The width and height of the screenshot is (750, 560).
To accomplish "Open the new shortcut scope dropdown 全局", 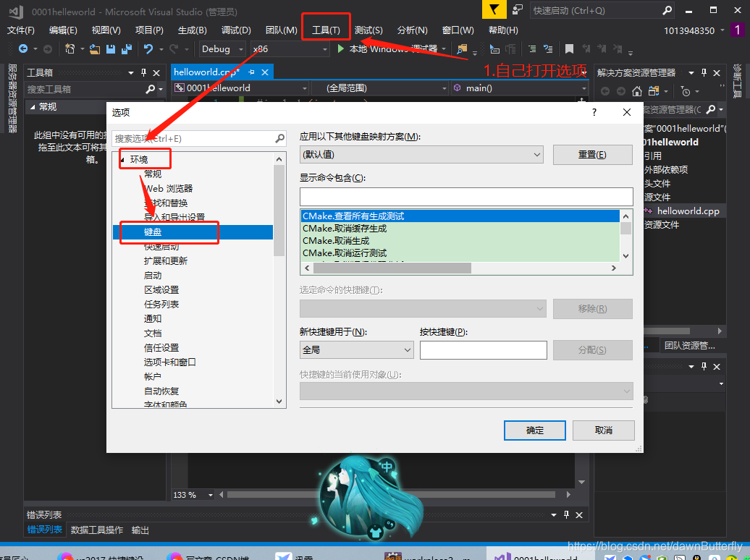I will pyautogui.click(x=356, y=349).
